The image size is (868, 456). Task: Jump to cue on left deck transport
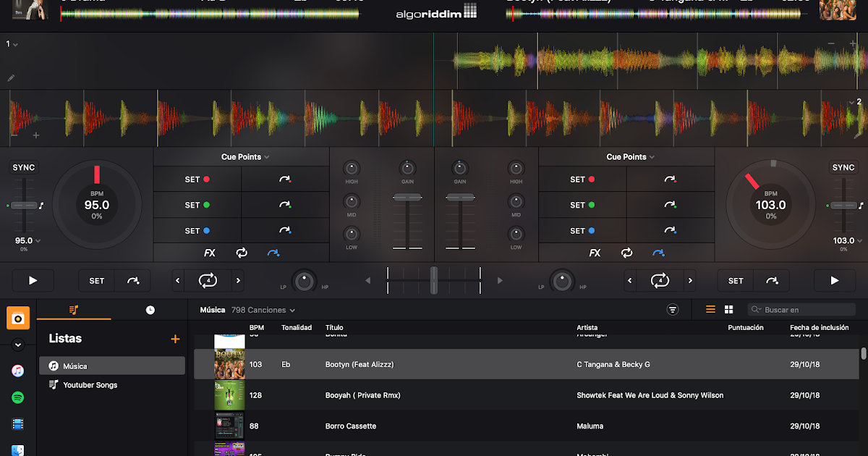point(133,281)
